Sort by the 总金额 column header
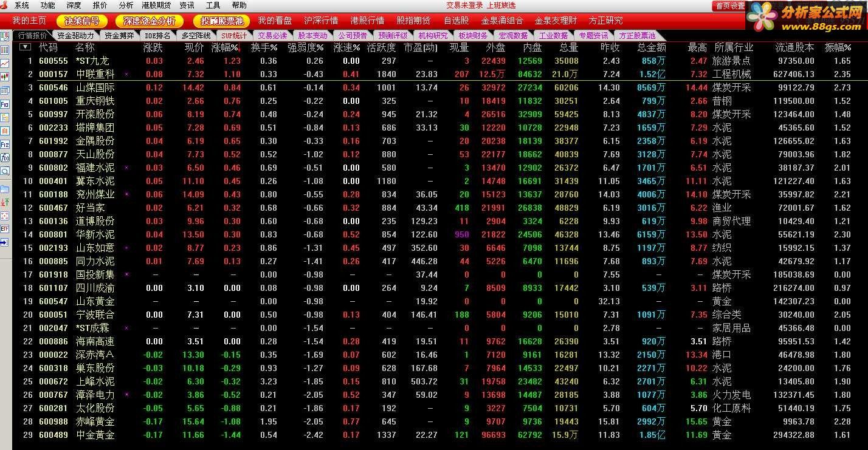868x450 pixels. [x=652, y=47]
